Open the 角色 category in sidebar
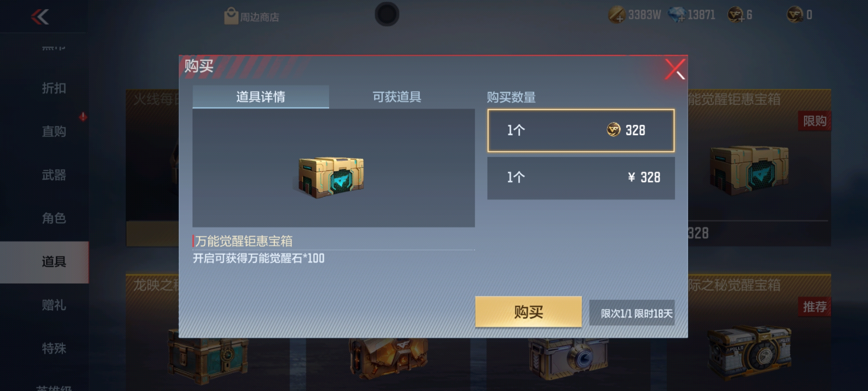 click(54, 218)
